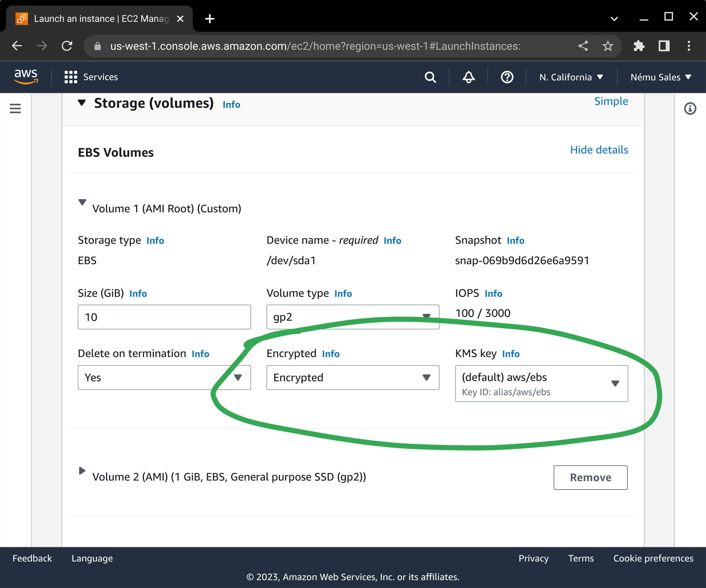This screenshot has width=706, height=588.
Task: Open Info link beside KMS key
Action: (x=511, y=354)
